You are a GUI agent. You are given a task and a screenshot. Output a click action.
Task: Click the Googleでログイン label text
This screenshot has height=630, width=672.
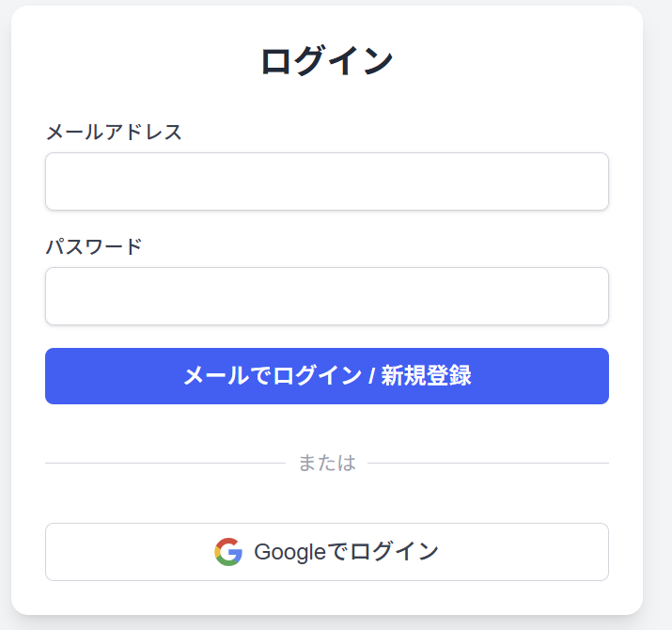346,552
